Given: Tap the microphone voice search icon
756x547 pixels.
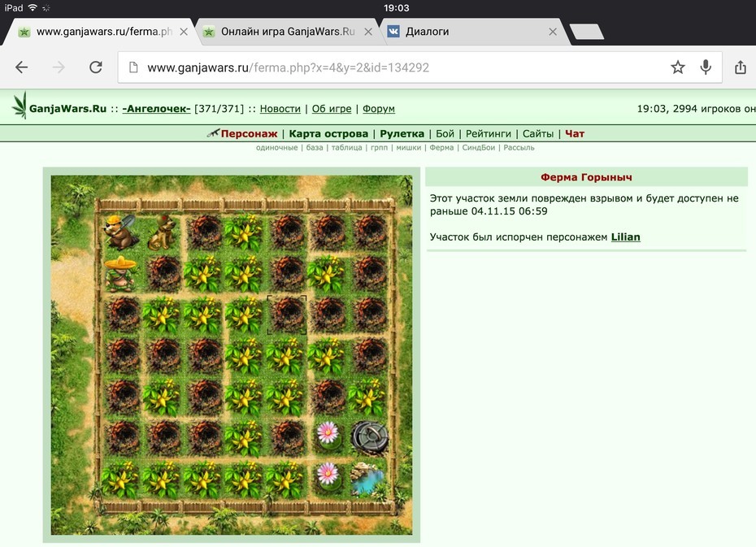Looking at the screenshot, I should tap(706, 67).
